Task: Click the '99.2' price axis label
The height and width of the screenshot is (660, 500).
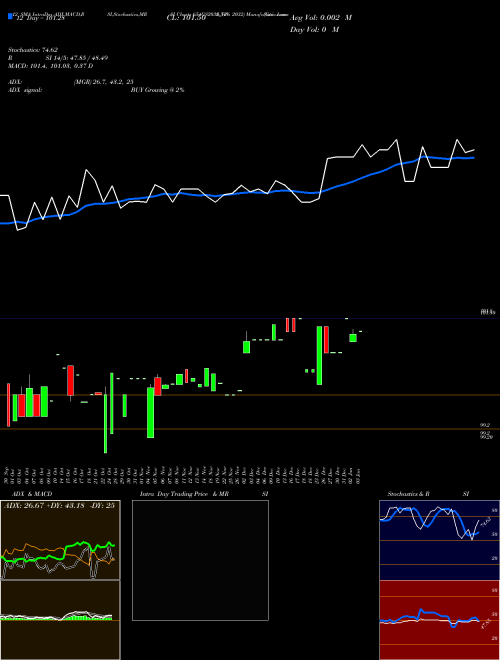Action: click(x=485, y=426)
